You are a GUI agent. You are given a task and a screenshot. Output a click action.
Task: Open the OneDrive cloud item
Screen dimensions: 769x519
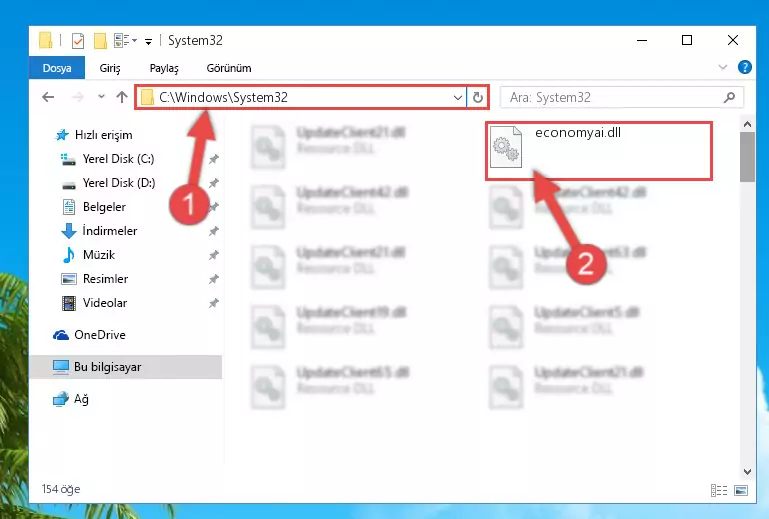coord(98,335)
